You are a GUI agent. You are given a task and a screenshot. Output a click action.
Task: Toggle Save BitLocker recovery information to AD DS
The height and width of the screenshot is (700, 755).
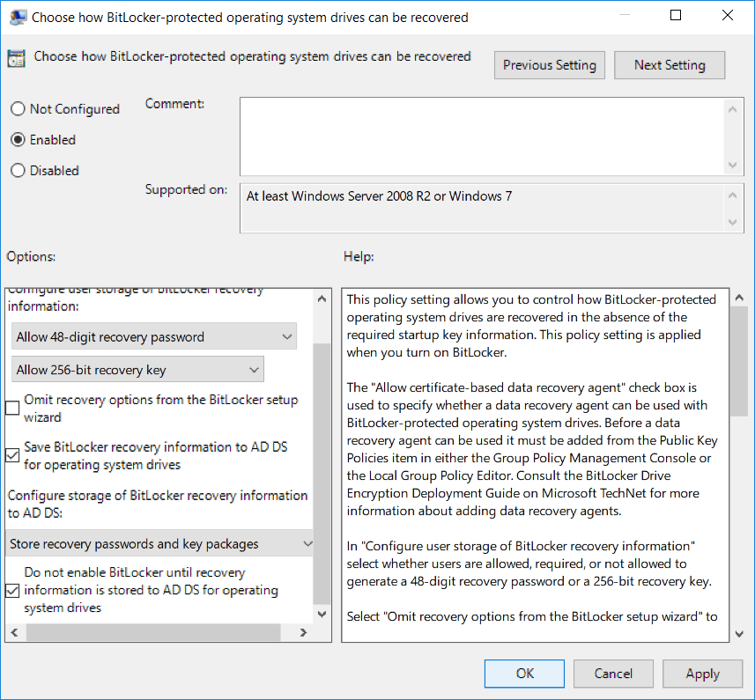pos(12,455)
